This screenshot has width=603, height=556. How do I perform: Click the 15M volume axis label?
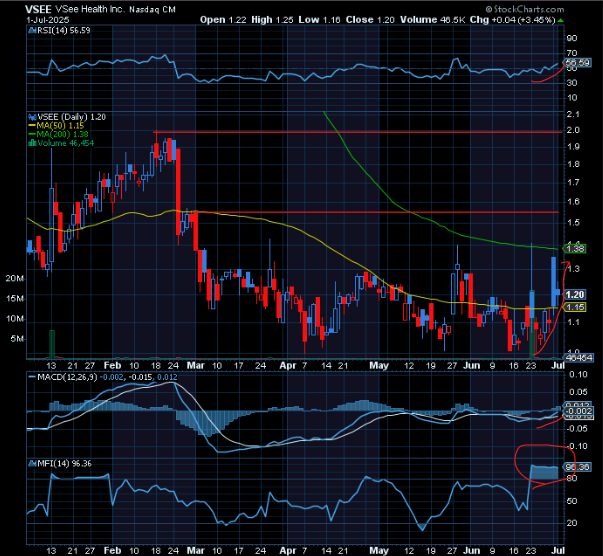tap(15, 298)
